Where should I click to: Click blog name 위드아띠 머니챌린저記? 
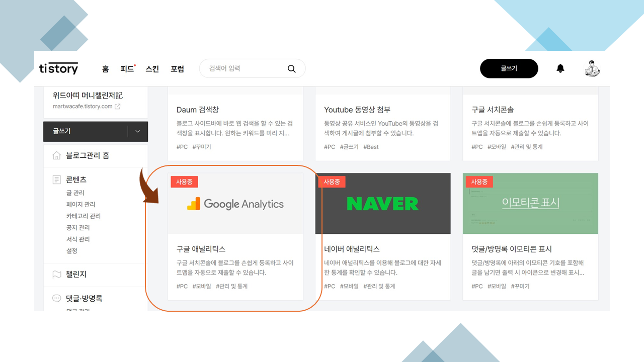(88, 96)
